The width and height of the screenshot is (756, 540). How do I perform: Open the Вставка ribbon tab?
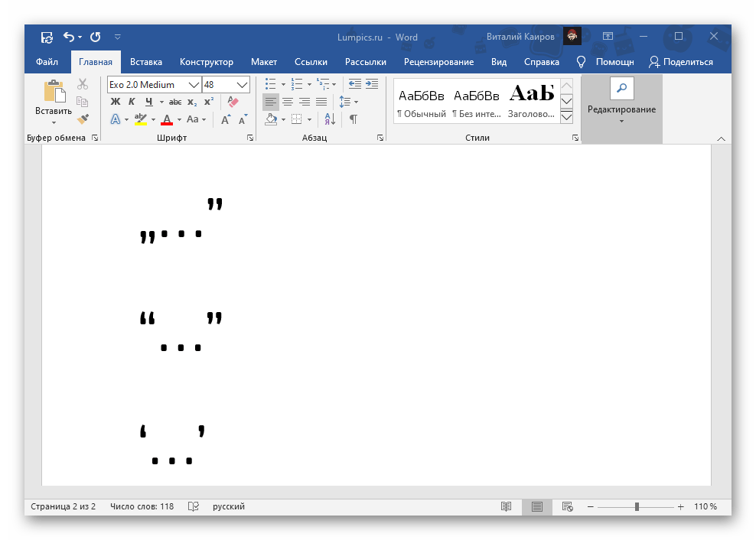[x=145, y=62]
